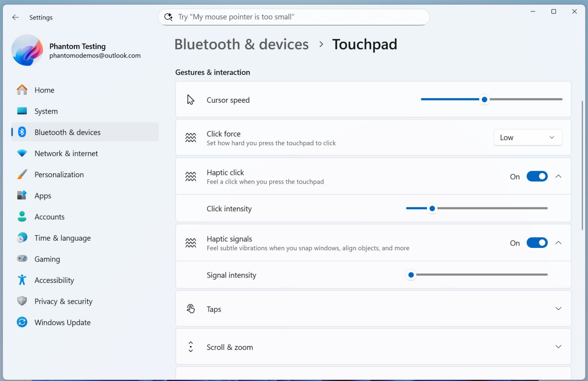The height and width of the screenshot is (381, 588).
Task: Click the Network & internet Wi-Fi icon
Action: click(x=22, y=153)
